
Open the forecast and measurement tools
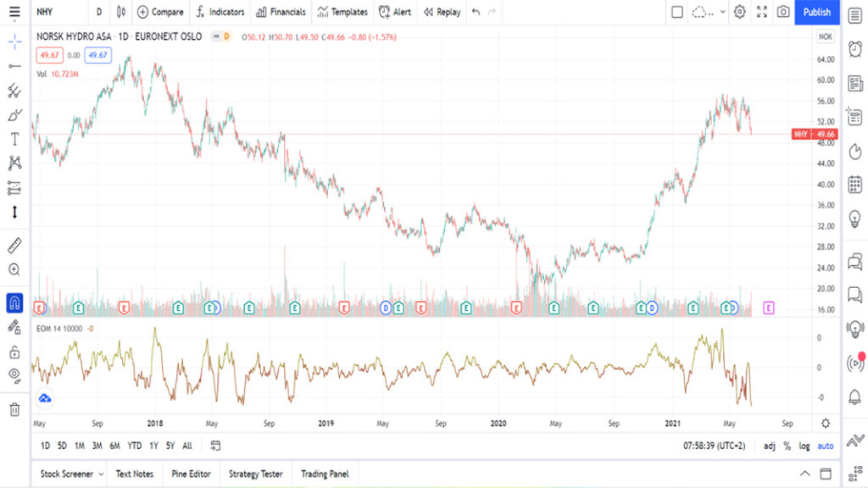click(14, 188)
